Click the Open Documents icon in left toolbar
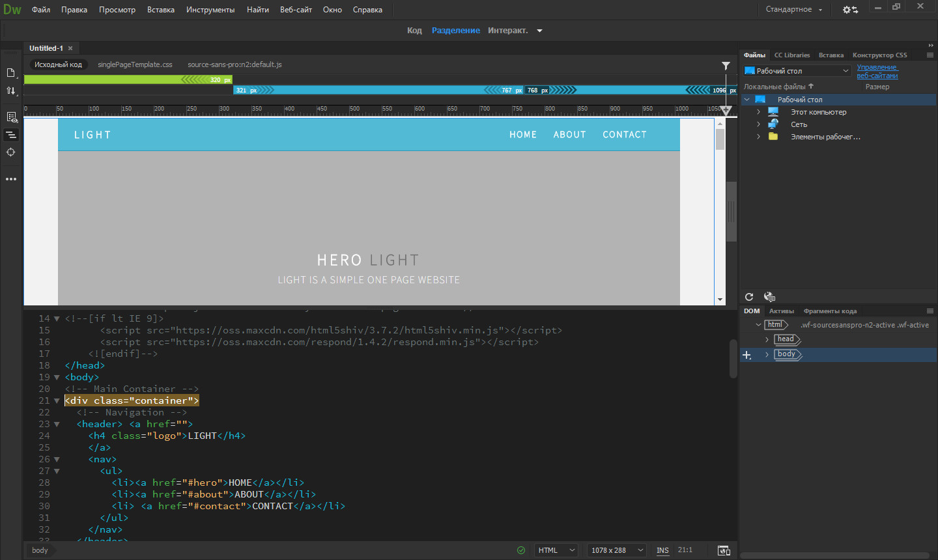The height and width of the screenshot is (560, 938). pyautogui.click(x=11, y=73)
